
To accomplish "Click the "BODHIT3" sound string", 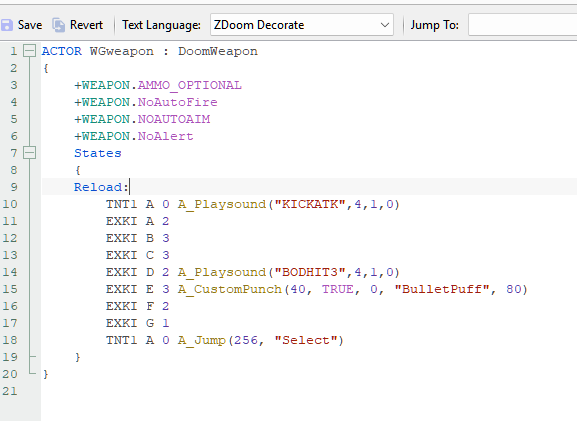I will pos(310,272).
